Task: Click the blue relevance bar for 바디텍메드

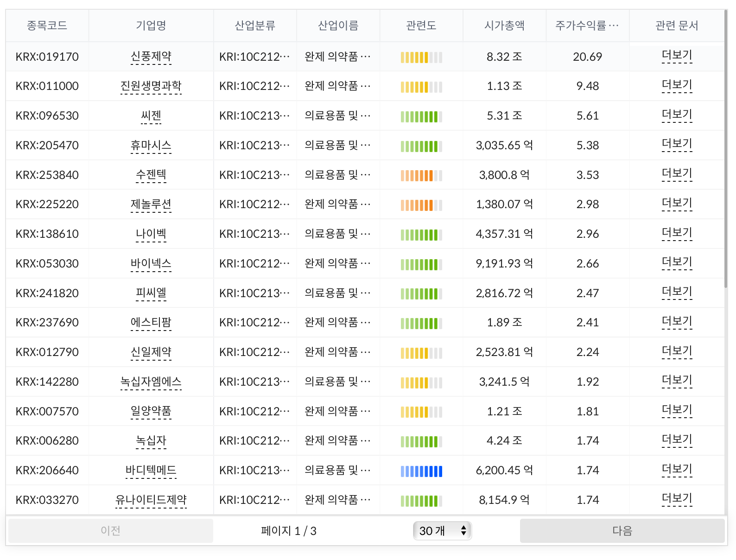Action: [421, 471]
